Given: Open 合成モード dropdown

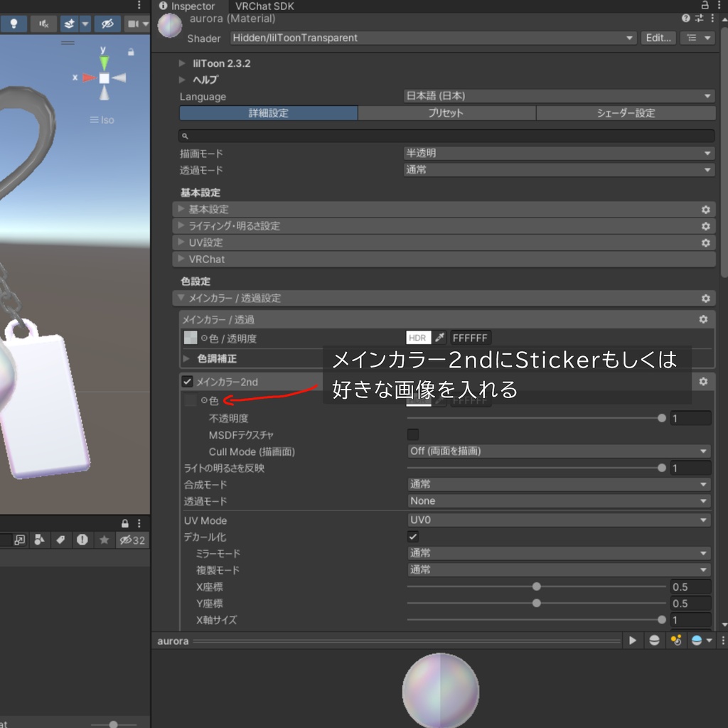Looking at the screenshot, I should [x=559, y=485].
